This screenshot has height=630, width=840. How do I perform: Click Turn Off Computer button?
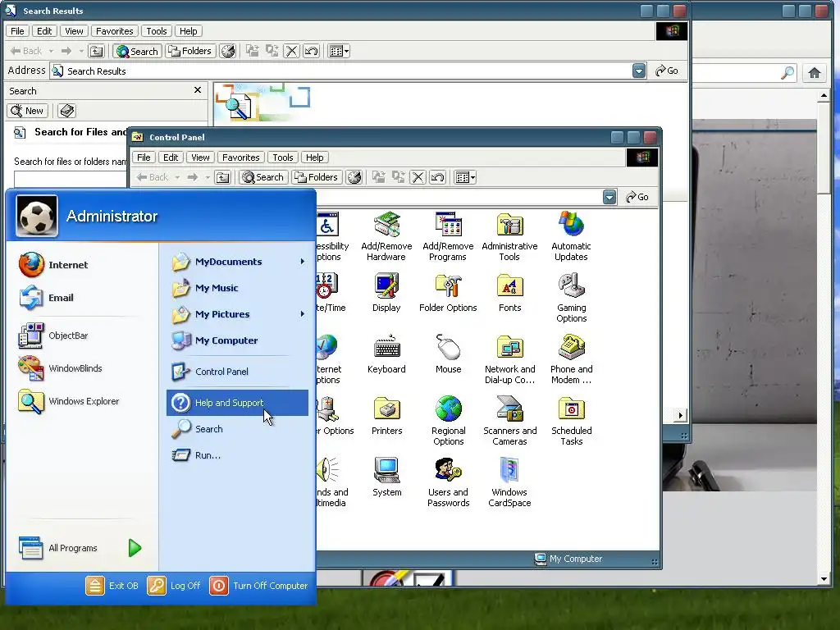click(258, 586)
